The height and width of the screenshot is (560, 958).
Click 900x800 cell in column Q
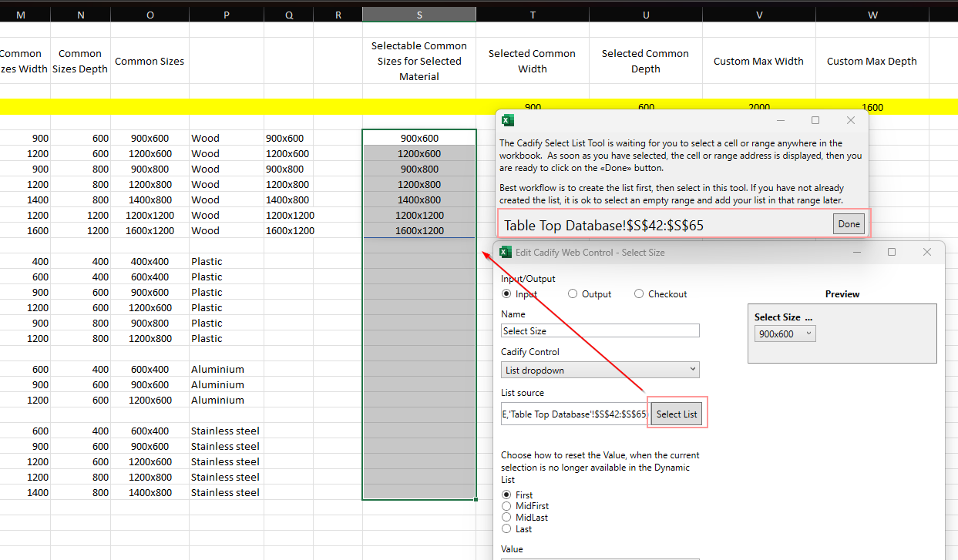click(x=288, y=169)
